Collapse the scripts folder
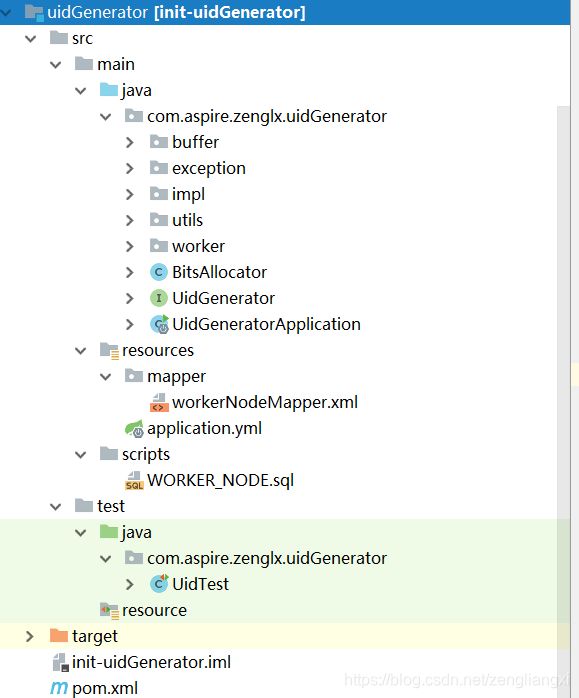 click(81, 455)
